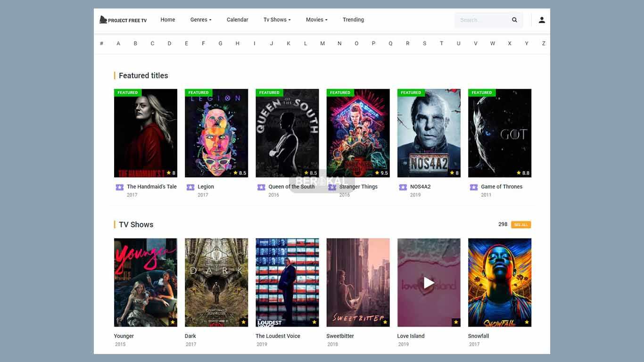Open the Game of Thrones poster

[x=500, y=133]
